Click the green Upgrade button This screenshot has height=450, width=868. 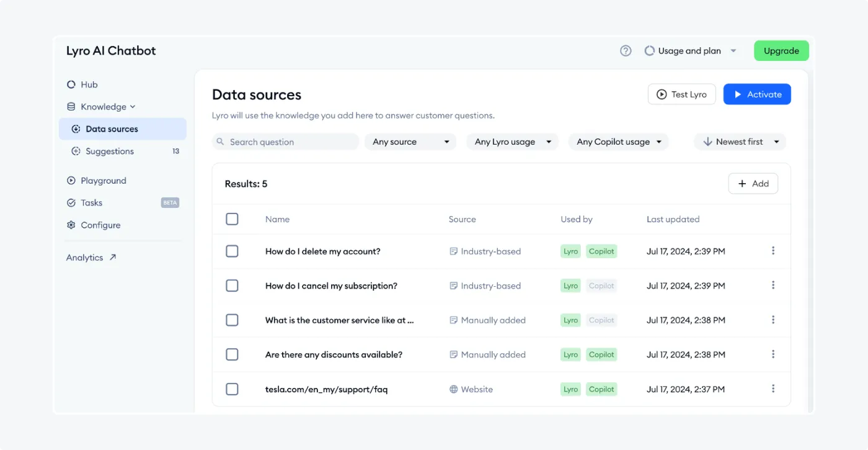781,51
